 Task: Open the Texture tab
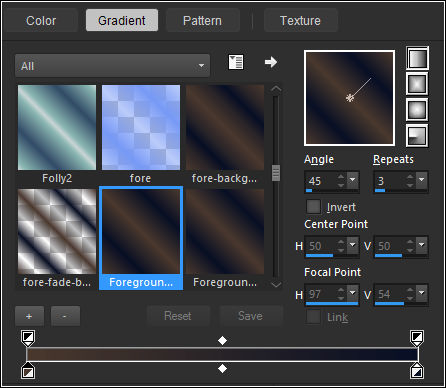300,21
